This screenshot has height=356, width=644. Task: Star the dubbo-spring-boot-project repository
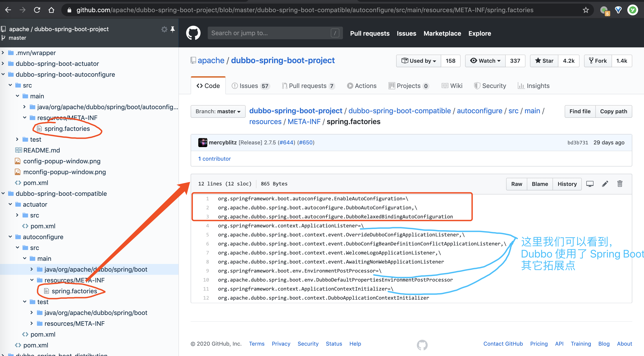coord(544,61)
